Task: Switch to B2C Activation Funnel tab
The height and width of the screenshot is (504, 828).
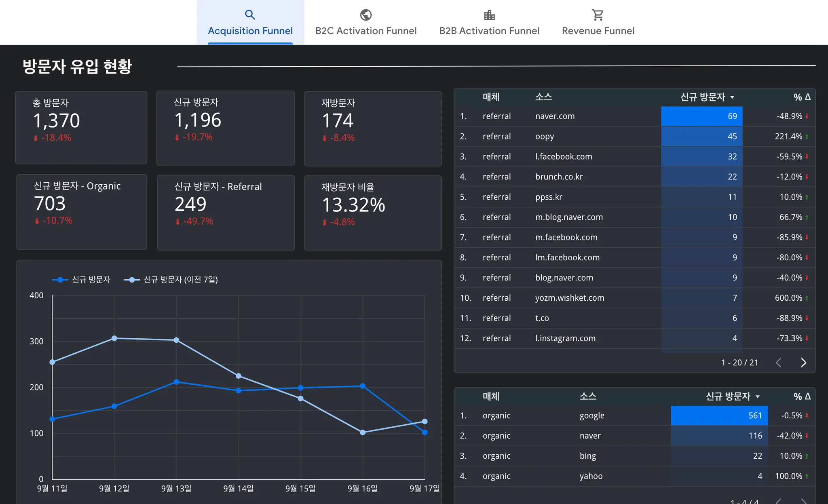Action: coord(365,31)
